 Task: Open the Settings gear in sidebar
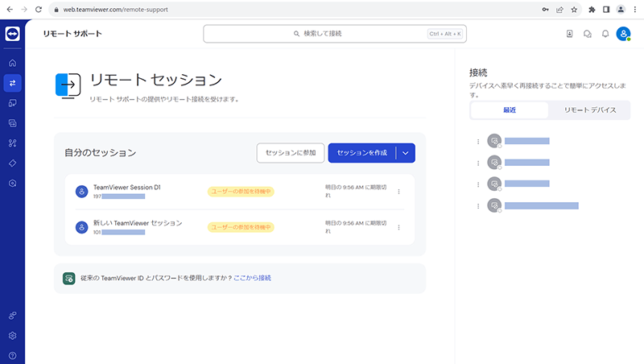pyautogui.click(x=12, y=336)
